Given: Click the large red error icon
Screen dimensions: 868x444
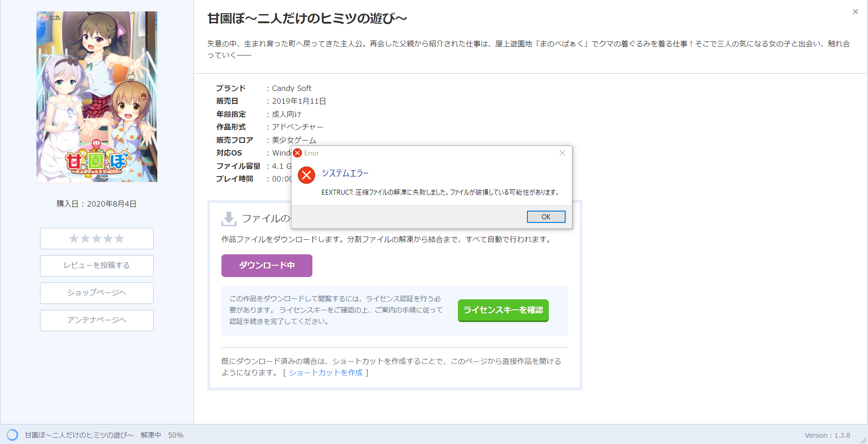Looking at the screenshot, I should click(x=306, y=175).
